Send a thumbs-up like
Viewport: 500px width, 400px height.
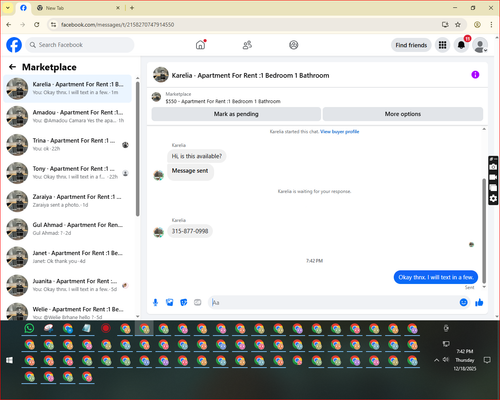pos(479,302)
